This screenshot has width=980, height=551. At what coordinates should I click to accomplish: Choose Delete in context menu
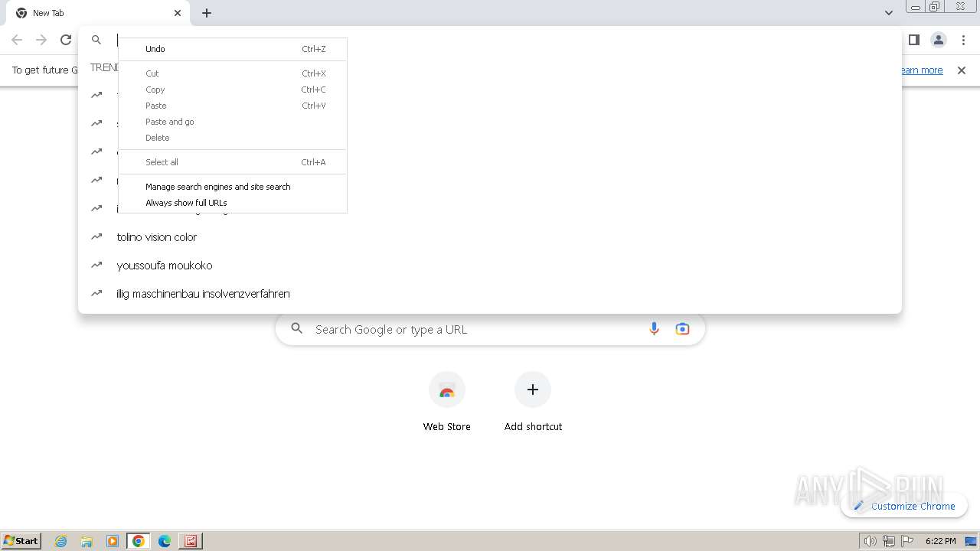[233, 138]
